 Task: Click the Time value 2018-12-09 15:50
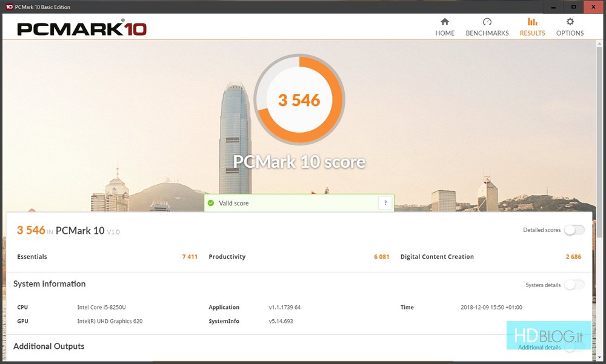point(491,307)
